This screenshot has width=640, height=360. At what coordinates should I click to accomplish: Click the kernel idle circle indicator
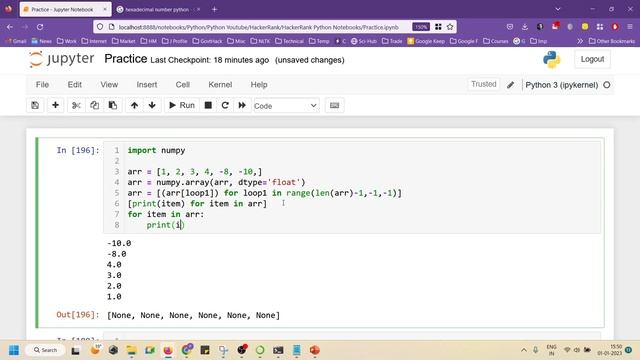[607, 85]
